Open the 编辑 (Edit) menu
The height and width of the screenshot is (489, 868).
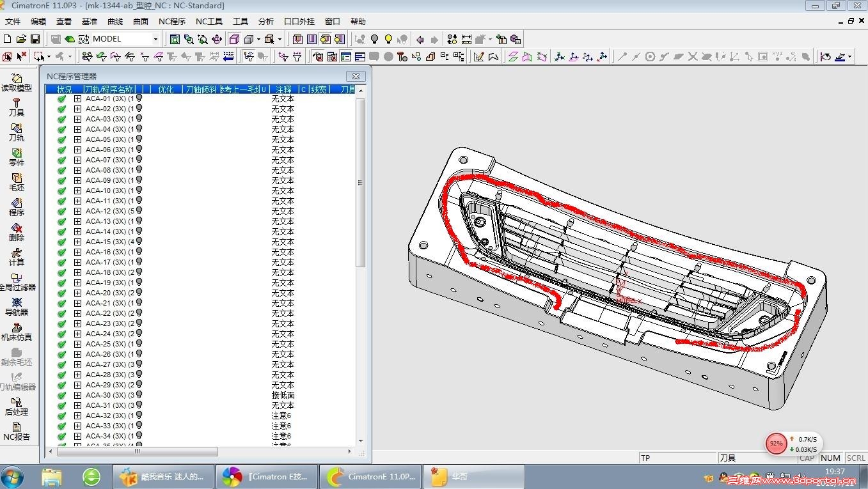[38, 22]
